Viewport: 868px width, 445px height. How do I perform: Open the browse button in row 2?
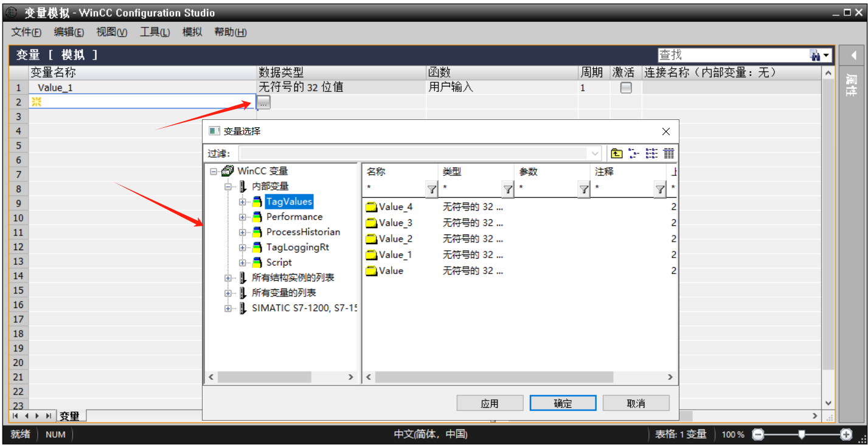[263, 102]
